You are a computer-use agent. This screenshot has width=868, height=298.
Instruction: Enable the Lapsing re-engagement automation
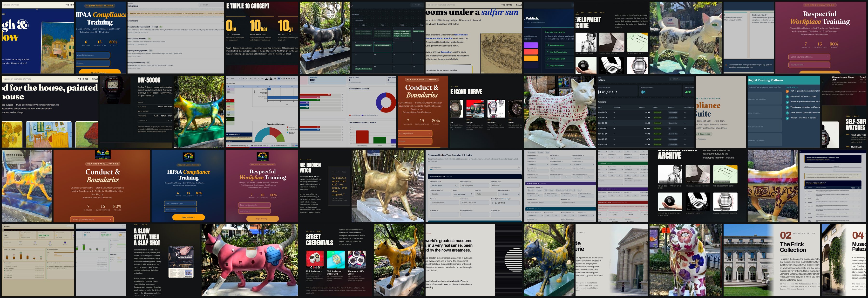pyautogui.click(x=151, y=51)
